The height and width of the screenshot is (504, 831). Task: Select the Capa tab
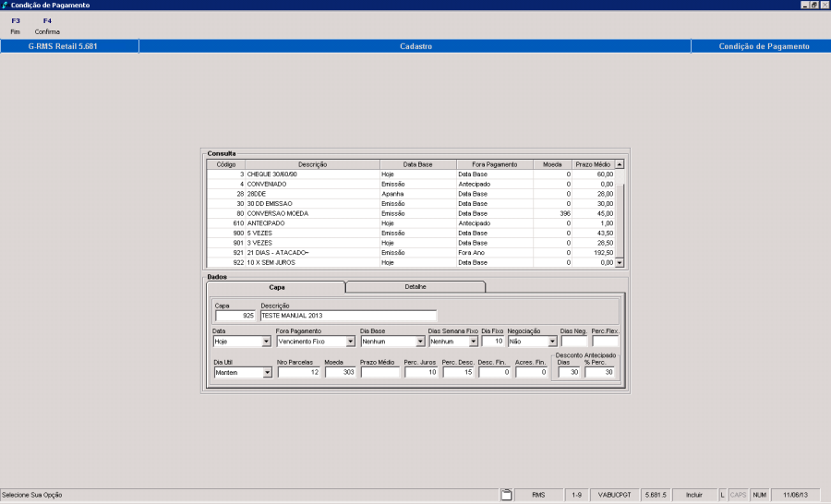276,287
